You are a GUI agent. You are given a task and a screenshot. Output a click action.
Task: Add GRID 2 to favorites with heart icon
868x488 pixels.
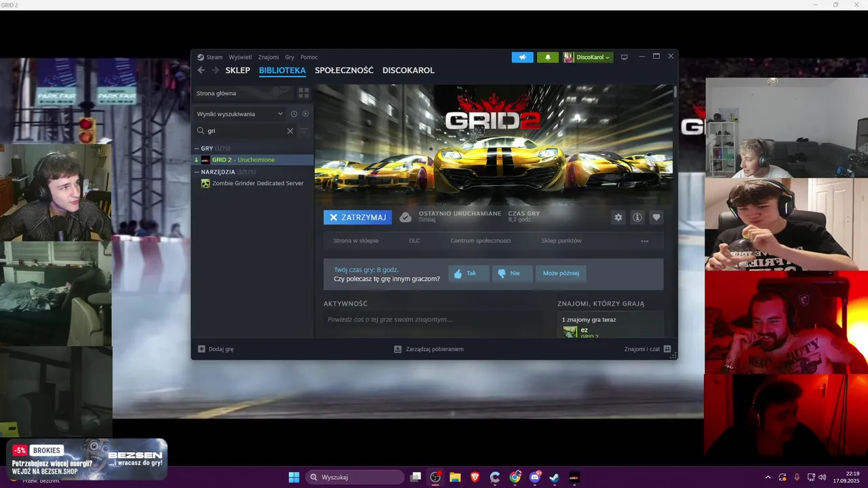656,218
